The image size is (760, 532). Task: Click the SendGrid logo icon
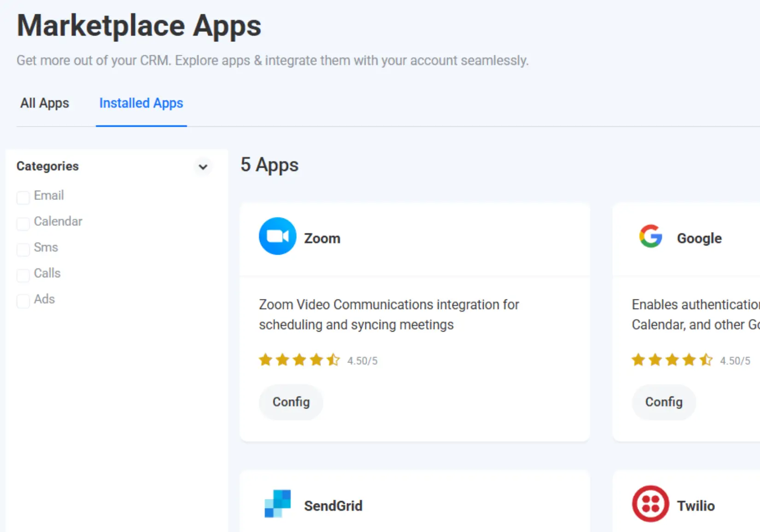point(277,503)
